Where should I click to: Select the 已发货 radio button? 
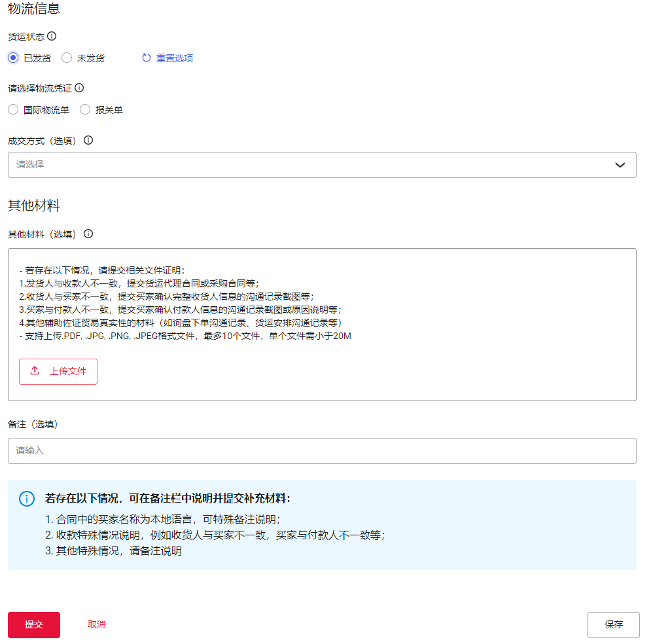13,58
